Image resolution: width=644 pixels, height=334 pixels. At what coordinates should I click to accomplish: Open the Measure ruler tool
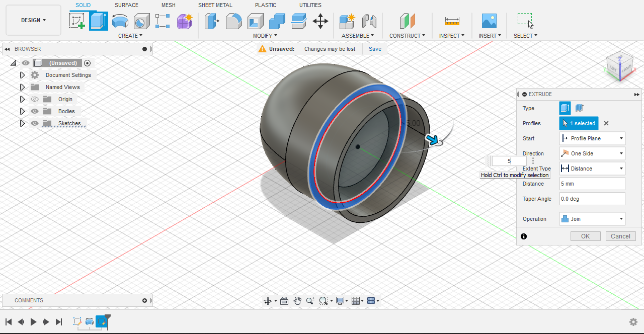coord(452,21)
